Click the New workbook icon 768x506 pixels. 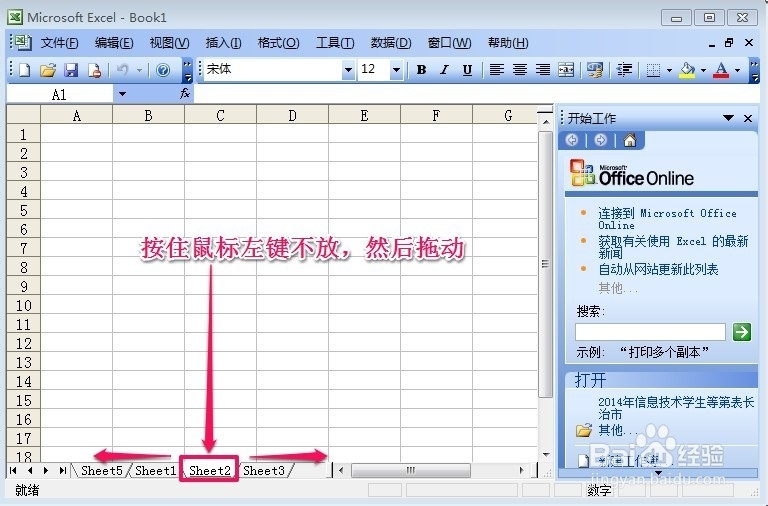click(24, 70)
